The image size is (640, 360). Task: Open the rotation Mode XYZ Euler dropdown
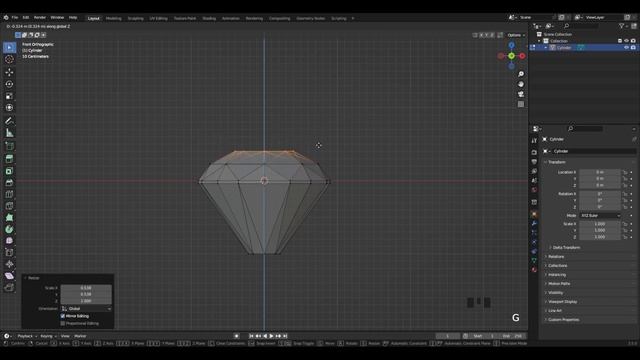[600, 216]
